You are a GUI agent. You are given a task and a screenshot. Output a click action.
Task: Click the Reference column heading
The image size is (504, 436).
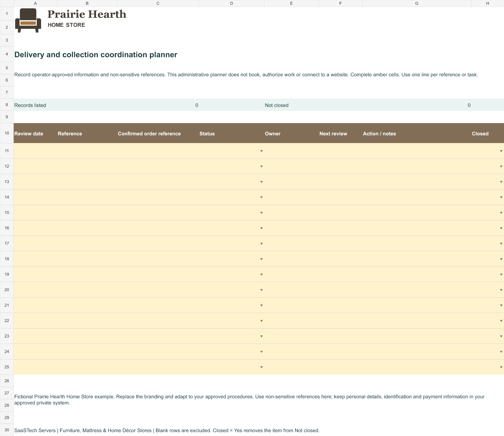point(70,134)
